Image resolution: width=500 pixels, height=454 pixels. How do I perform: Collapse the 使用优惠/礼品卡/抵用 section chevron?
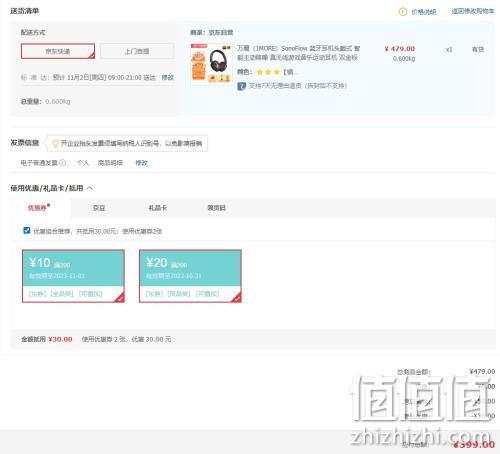[90, 188]
